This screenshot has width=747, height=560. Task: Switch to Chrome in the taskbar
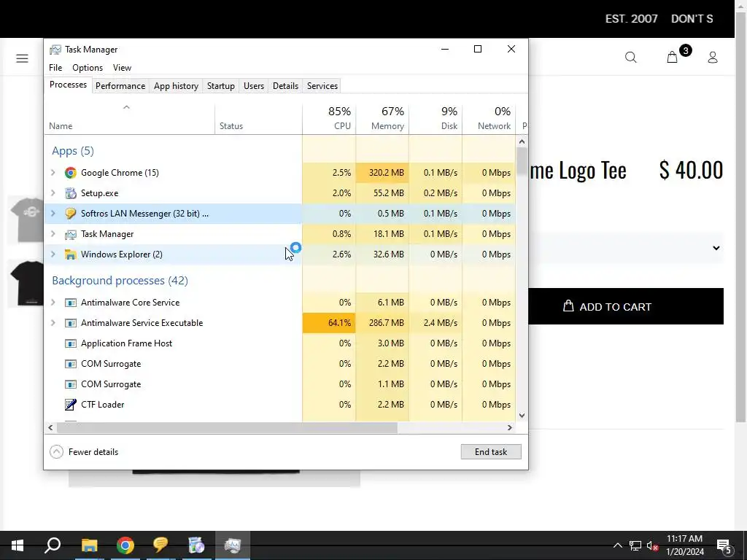pos(125,545)
